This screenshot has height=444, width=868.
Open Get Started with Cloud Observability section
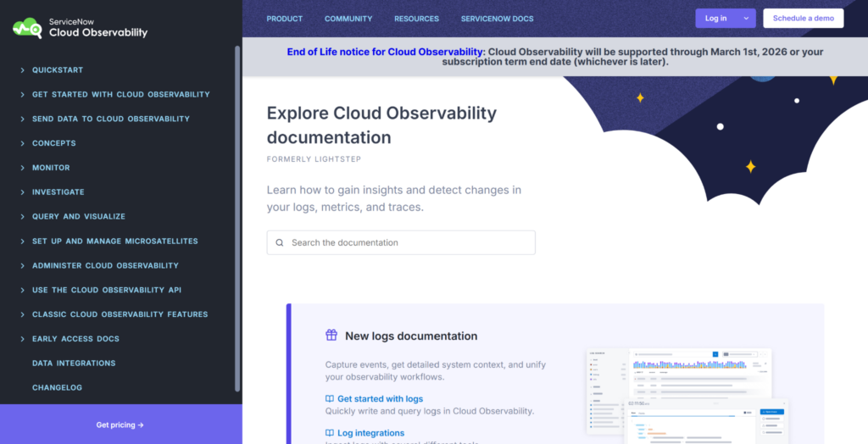tap(120, 95)
